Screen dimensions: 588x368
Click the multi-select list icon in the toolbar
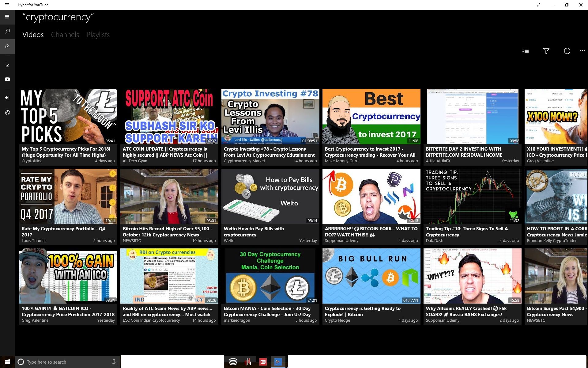click(x=526, y=51)
